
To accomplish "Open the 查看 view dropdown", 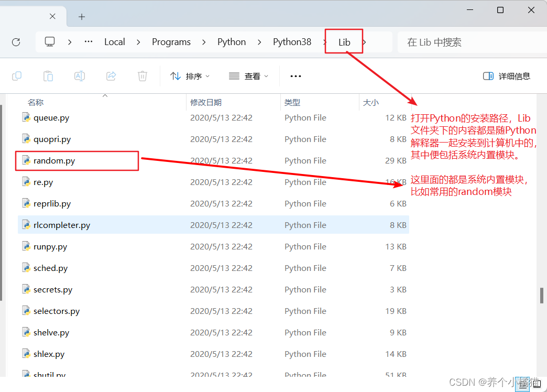I will pos(249,76).
